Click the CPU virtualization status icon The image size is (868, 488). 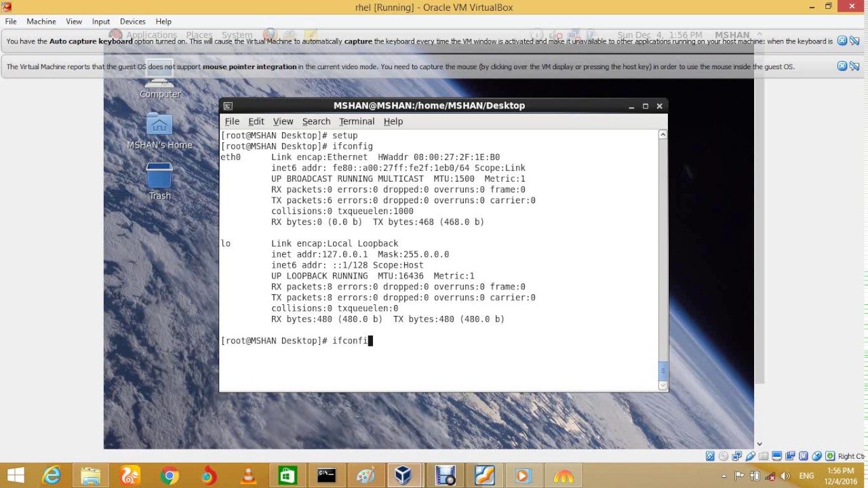coord(804,456)
